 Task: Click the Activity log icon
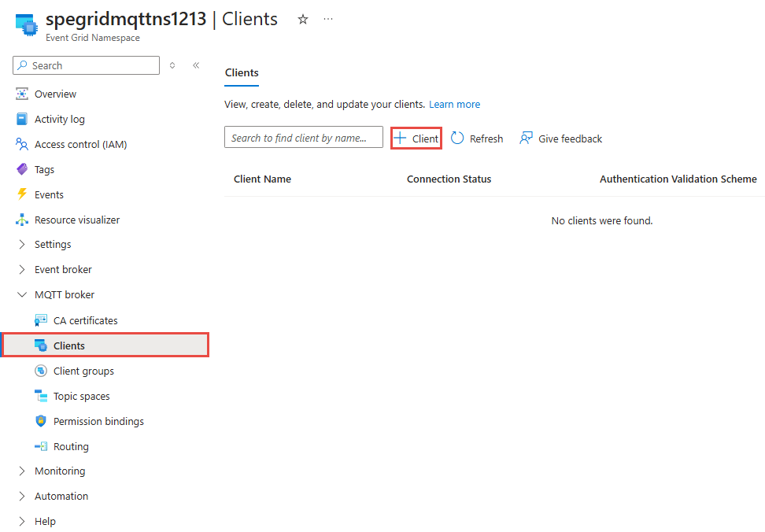coord(22,119)
